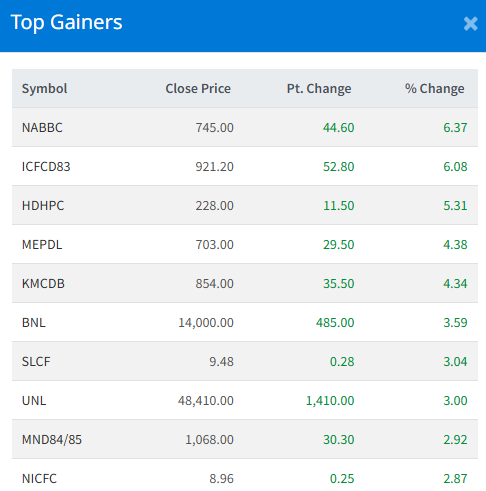The height and width of the screenshot is (491, 486).
Task: Select the MEPDL symbol
Action: [x=42, y=245]
